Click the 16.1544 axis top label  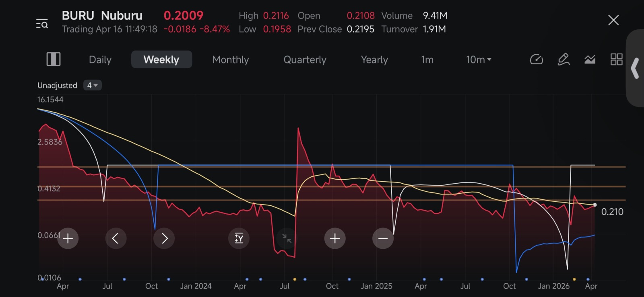click(50, 99)
